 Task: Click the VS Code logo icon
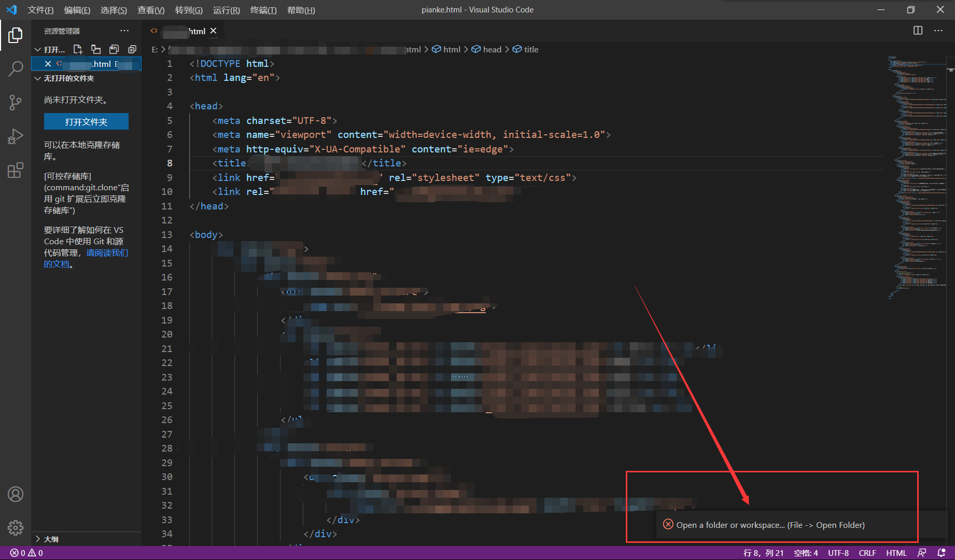pos(11,10)
